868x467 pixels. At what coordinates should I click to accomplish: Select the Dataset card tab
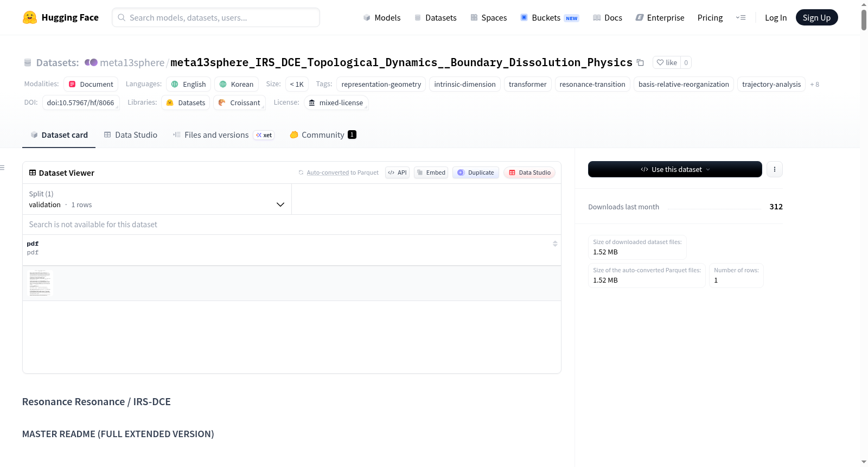tap(59, 135)
